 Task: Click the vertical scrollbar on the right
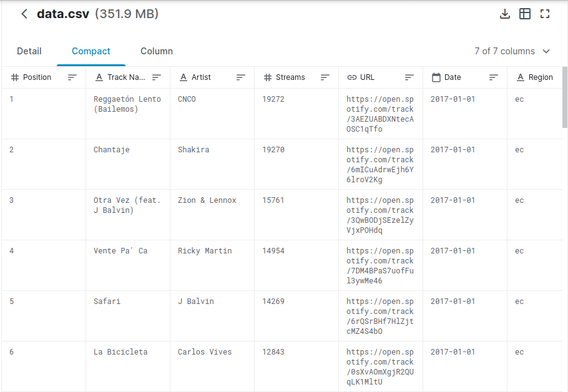565,97
